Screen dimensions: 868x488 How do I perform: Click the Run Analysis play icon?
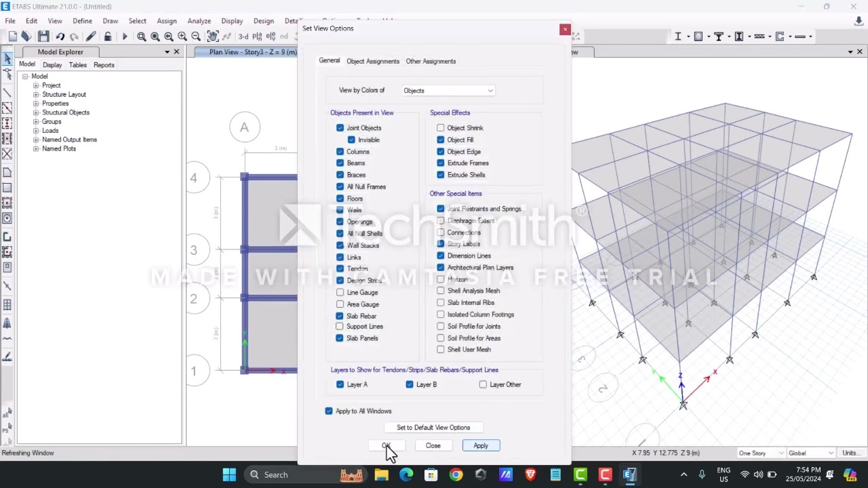tap(125, 37)
